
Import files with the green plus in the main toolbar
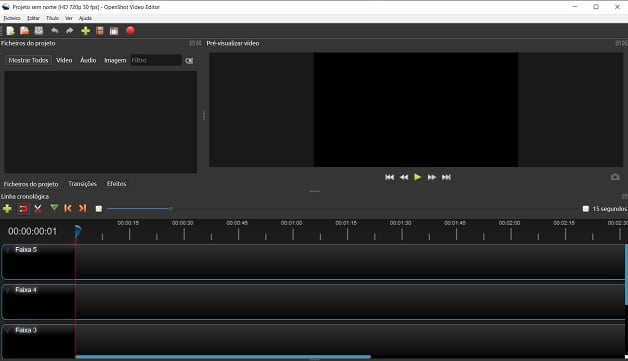[85, 31]
